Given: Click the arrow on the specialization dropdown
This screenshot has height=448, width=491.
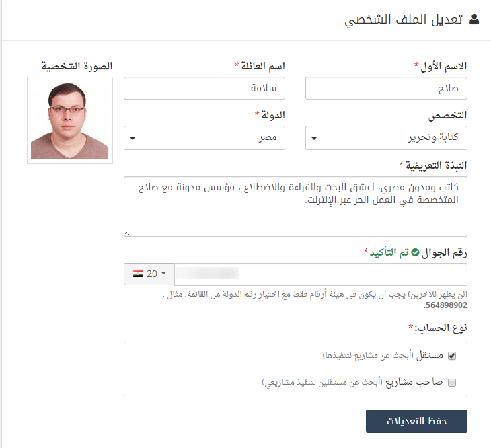Looking at the screenshot, I should (x=313, y=138).
